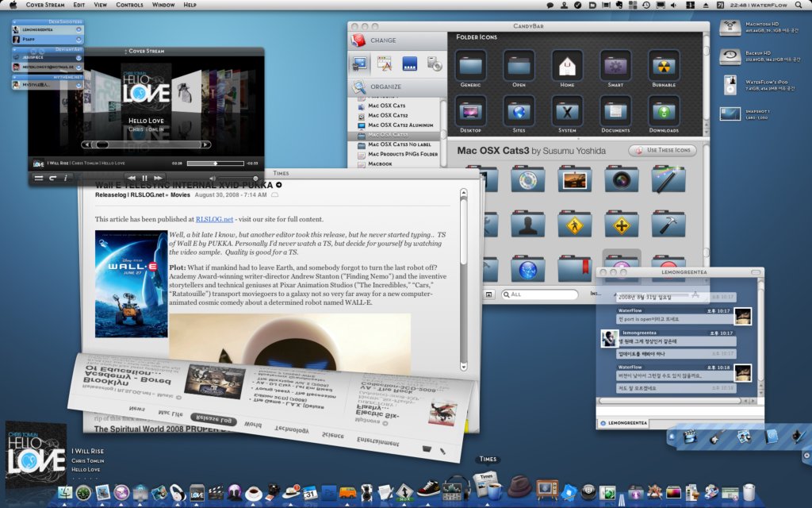Select lemongreentea in the buddy list
Screen dimensions: 812x508
pos(47,29)
